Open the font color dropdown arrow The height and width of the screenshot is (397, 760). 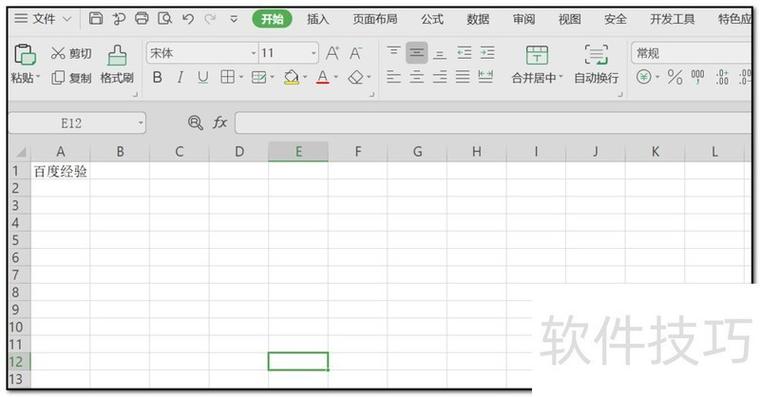point(336,77)
